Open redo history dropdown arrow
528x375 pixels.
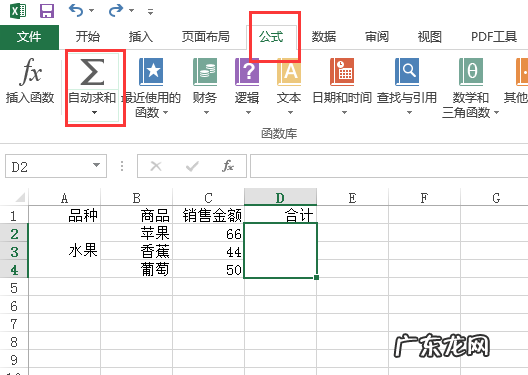[132, 11]
